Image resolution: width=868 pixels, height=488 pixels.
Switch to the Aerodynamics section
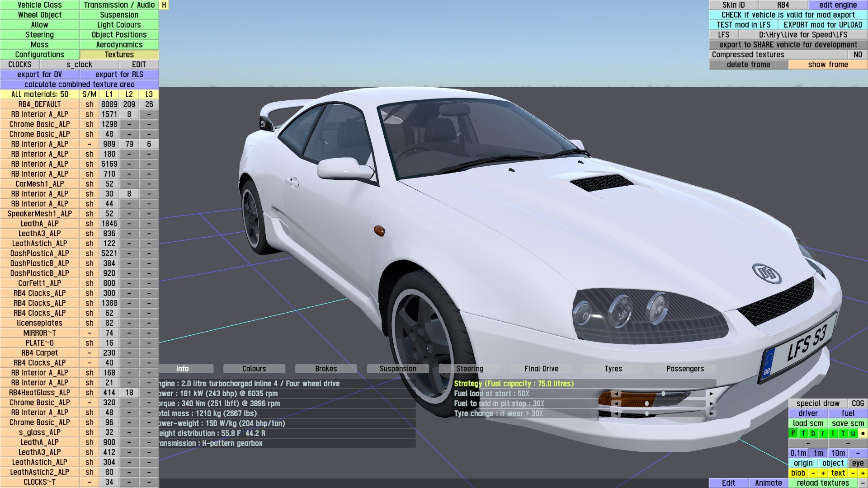(119, 45)
